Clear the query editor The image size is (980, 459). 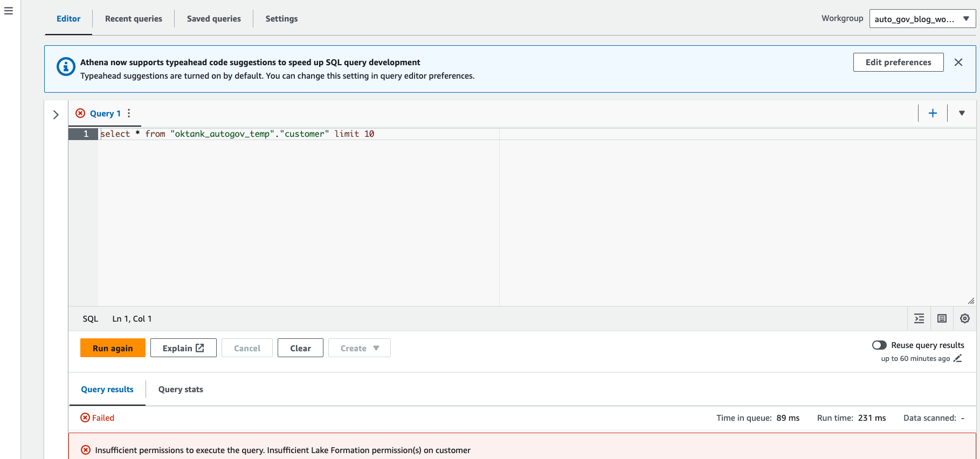[x=300, y=348]
